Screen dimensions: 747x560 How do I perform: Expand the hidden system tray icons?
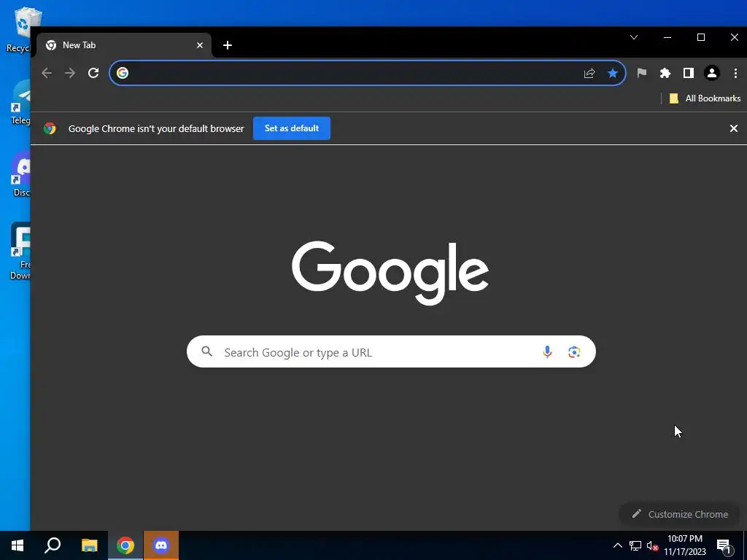617,545
